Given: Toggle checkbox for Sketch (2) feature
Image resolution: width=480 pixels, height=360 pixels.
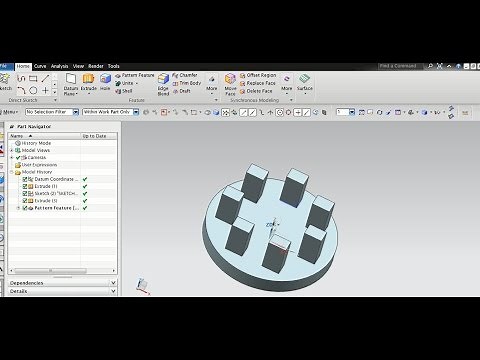Looking at the screenshot, I should click(25, 193).
